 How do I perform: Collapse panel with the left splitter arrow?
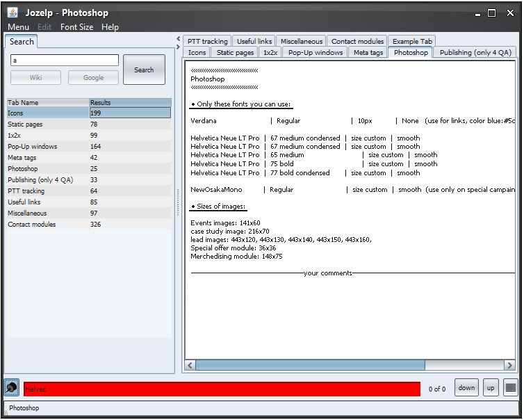point(178,39)
